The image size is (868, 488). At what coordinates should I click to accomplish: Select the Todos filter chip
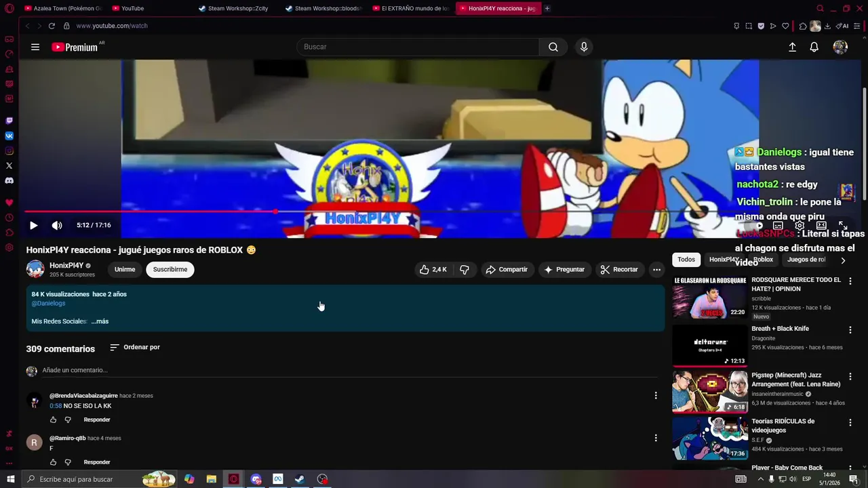pos(686,260)
